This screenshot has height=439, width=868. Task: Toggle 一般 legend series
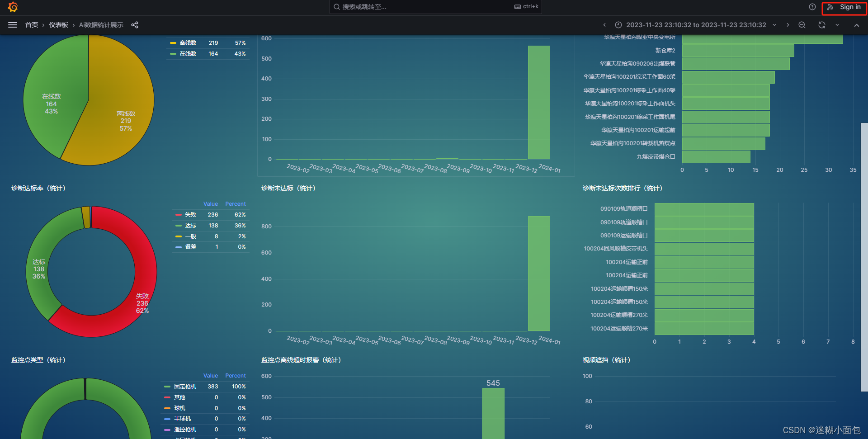pyautogui.click(x=190, y=236)
